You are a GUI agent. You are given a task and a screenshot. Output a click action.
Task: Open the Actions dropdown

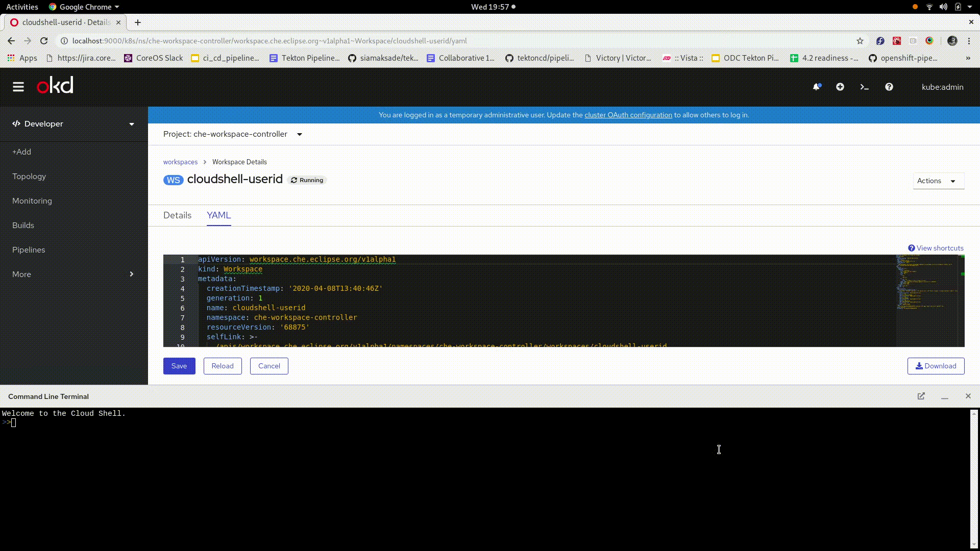(938, 181)
